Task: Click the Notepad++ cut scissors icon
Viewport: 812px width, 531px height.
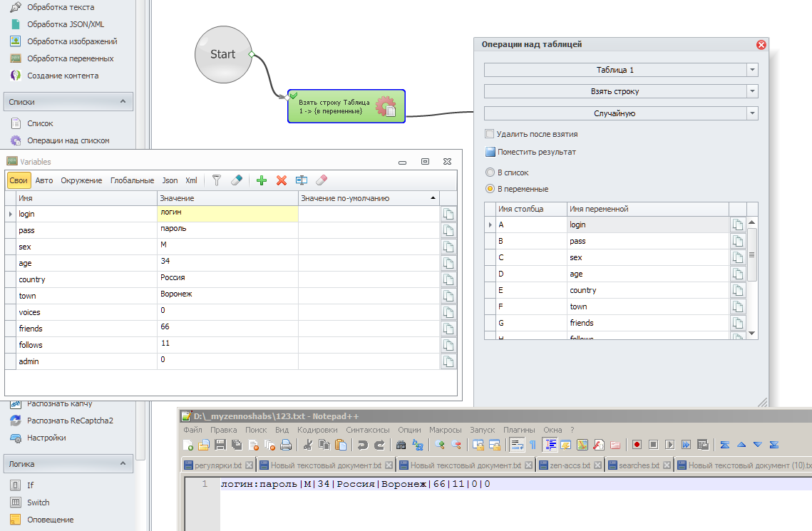Action: click(x=308, y=445)
